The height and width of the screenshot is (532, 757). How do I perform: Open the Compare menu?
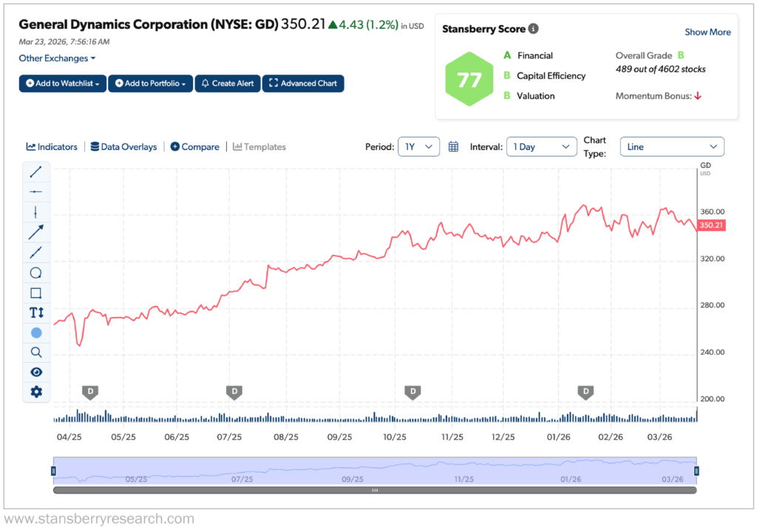tap(194, 146)
